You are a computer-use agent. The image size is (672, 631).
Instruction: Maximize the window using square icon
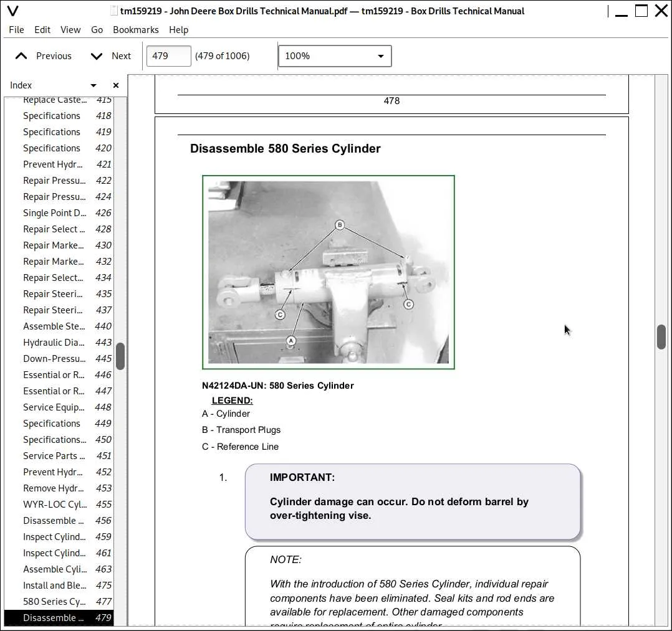pyautogui.click(x=641, y=11)
